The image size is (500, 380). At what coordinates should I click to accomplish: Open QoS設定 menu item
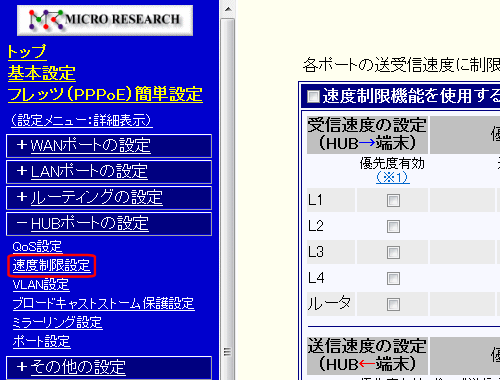[x=37, y=247]
